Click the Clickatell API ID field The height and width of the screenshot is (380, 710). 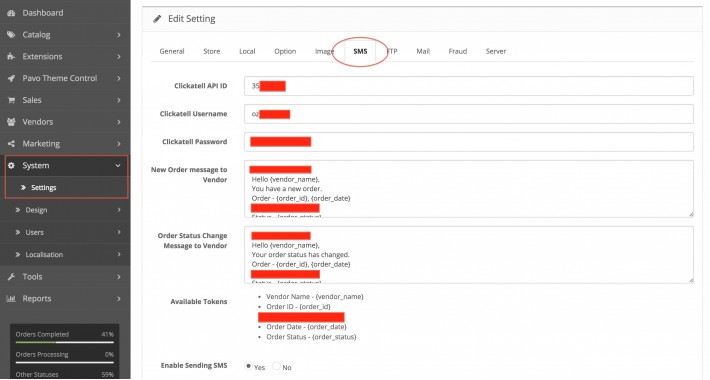click(x=469, y=86)
